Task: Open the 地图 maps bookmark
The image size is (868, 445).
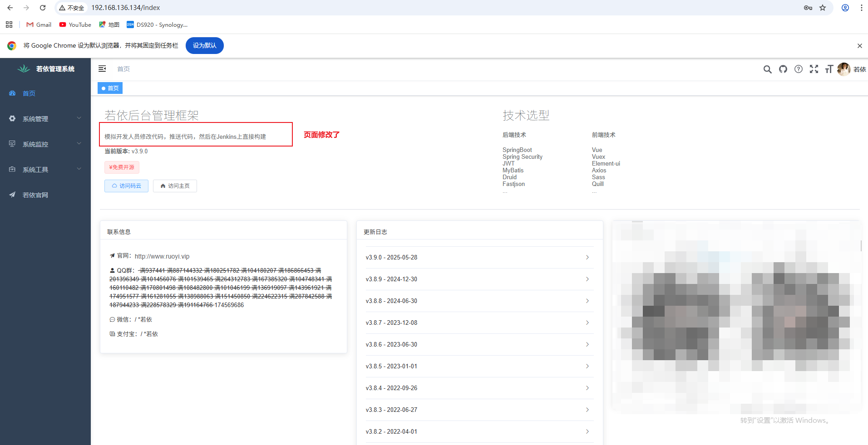Action: pyautogui.click(x=109, y=24)
